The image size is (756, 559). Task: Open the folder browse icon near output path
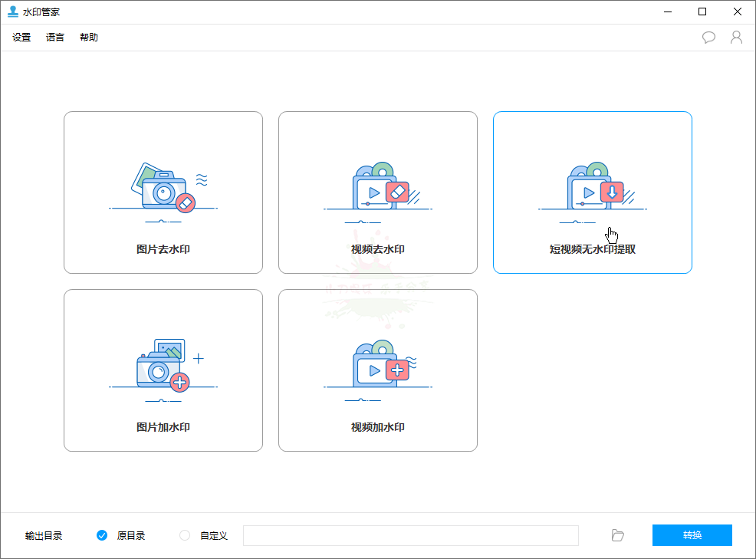pyautogui.click(x=617, y=535)
